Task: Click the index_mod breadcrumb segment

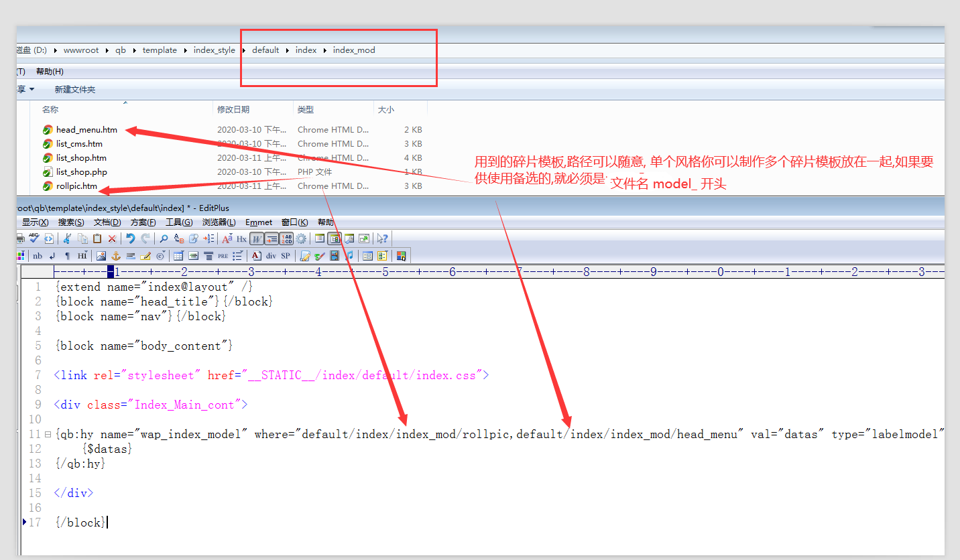Action: (x=354, y=50)
